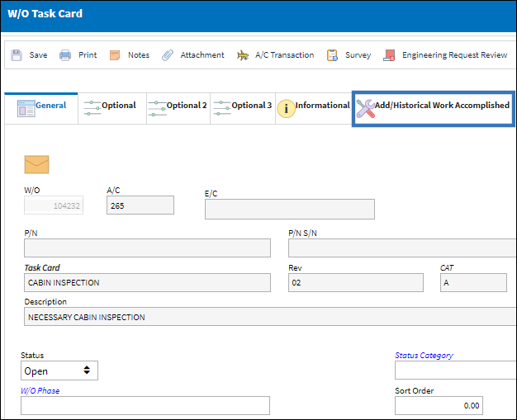
Task: Click the General tab form icon
Action: click(x=26, y=108)
